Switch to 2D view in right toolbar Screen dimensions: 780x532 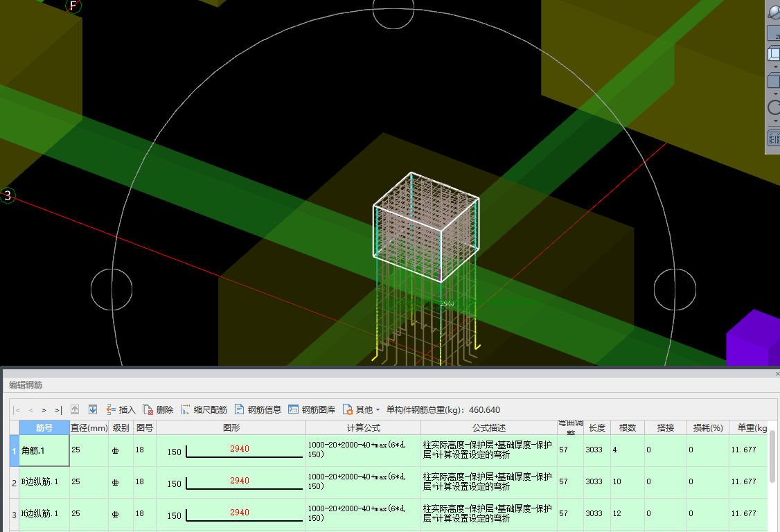tap(774, 33)
